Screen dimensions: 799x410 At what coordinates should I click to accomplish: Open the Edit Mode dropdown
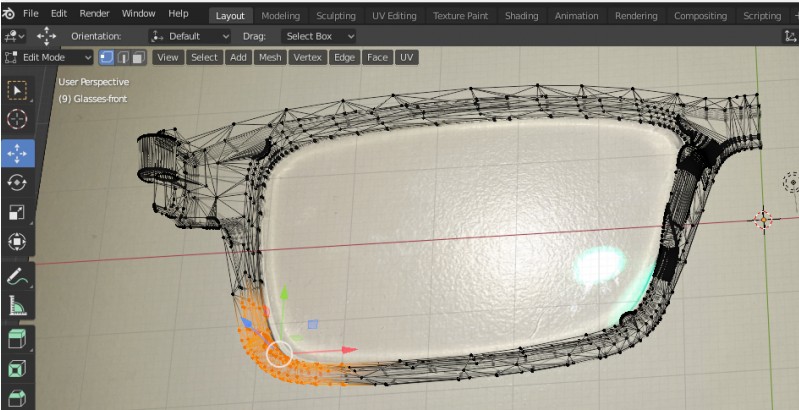(50, 57)
